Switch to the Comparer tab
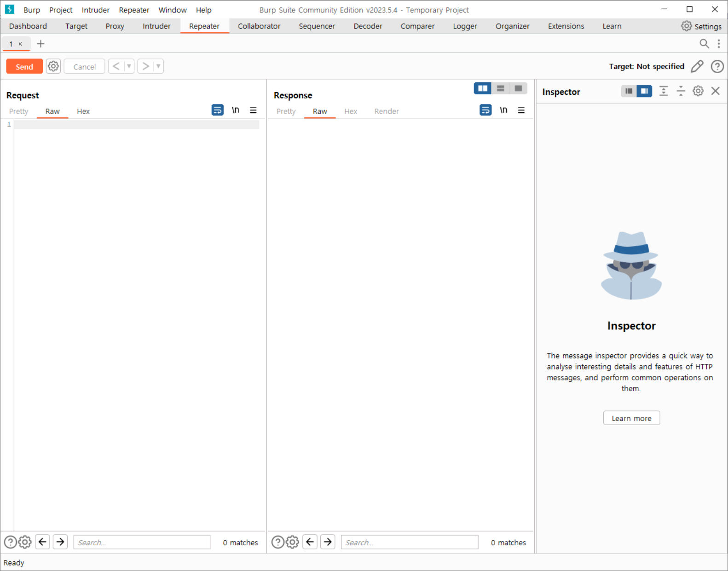This screenshot has height=571, width=728. pos(417,26)
